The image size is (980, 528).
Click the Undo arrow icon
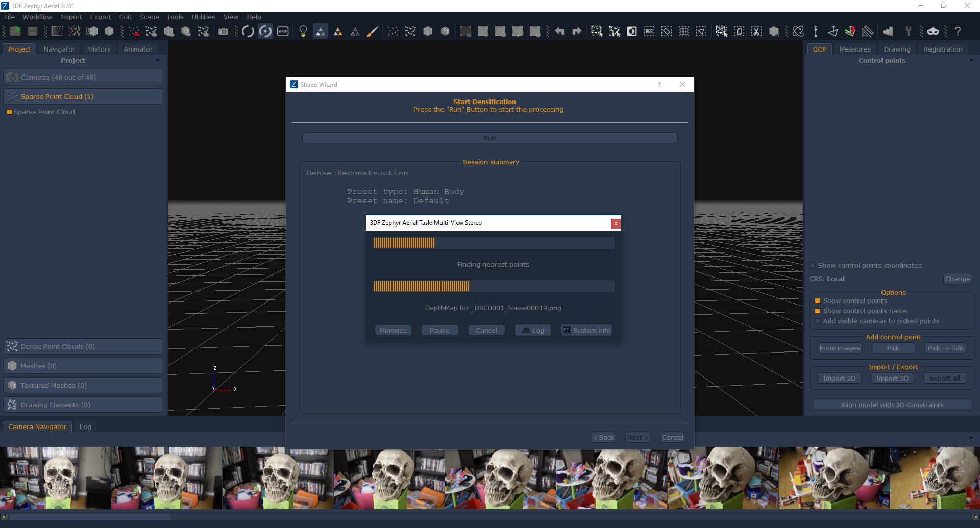coord(559,31)
